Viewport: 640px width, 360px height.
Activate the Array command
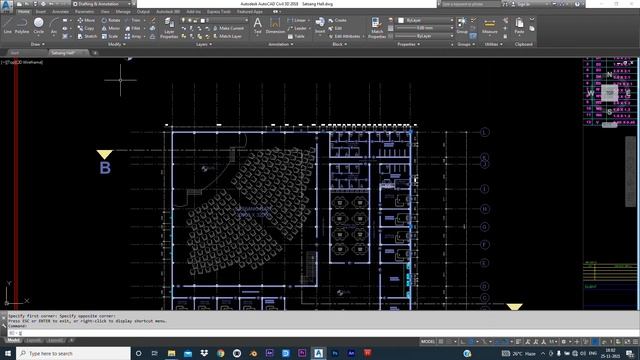click(133, 36)
